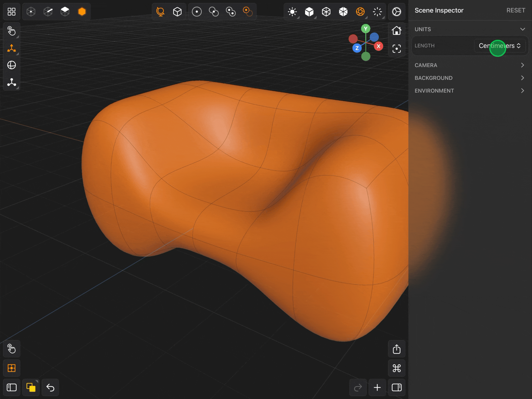Click the share export icon
Screen dimensions: 532x399
(397, 349)
